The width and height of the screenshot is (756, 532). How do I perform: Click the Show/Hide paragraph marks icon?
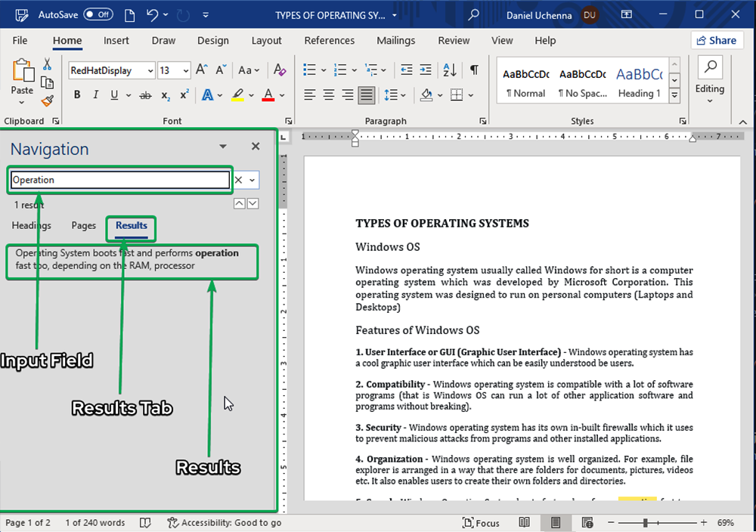474,70
